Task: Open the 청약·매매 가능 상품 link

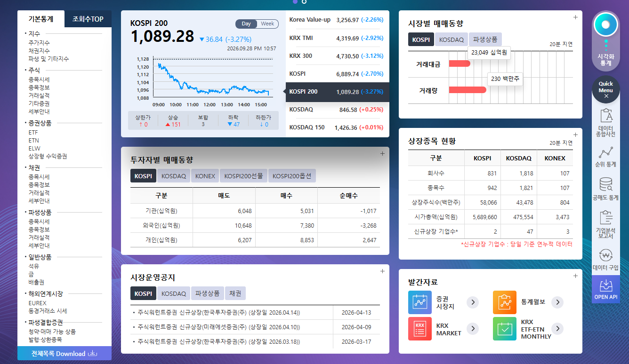Action: pyautogui.click(x=52, y=332)
